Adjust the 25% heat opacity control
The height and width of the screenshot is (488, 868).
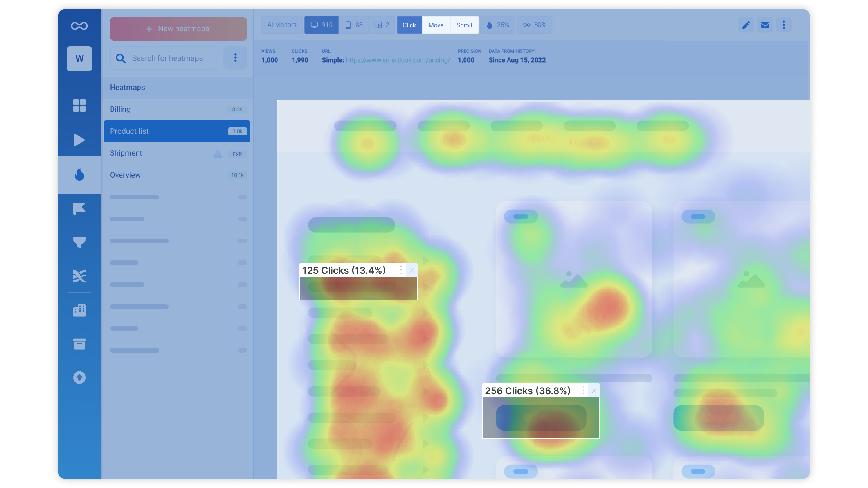pyautogui.click(x=497, y=25)
